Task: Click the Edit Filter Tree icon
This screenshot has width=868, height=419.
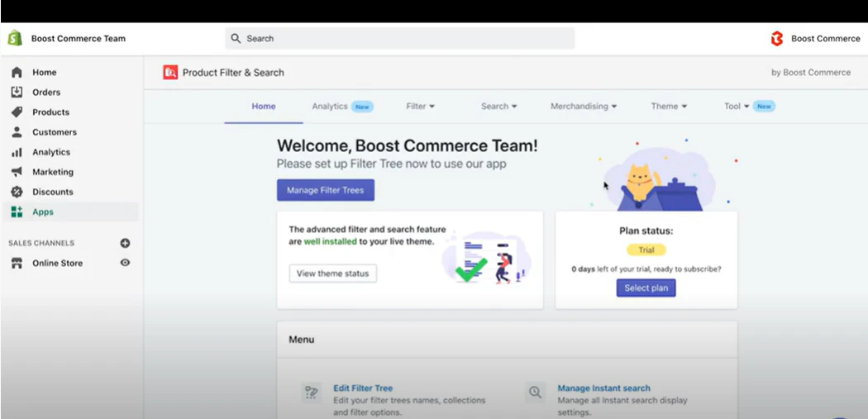Action: 312,392
